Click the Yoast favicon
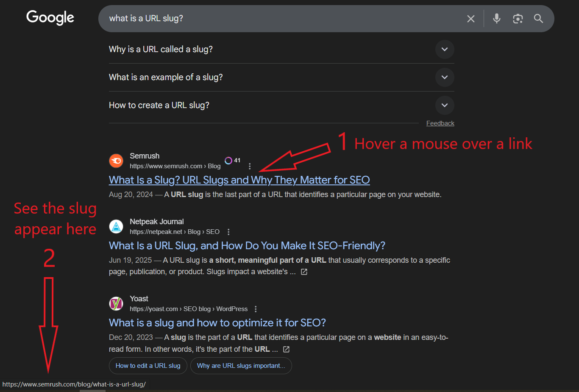 pyautogui.click(x=116, y=303)
